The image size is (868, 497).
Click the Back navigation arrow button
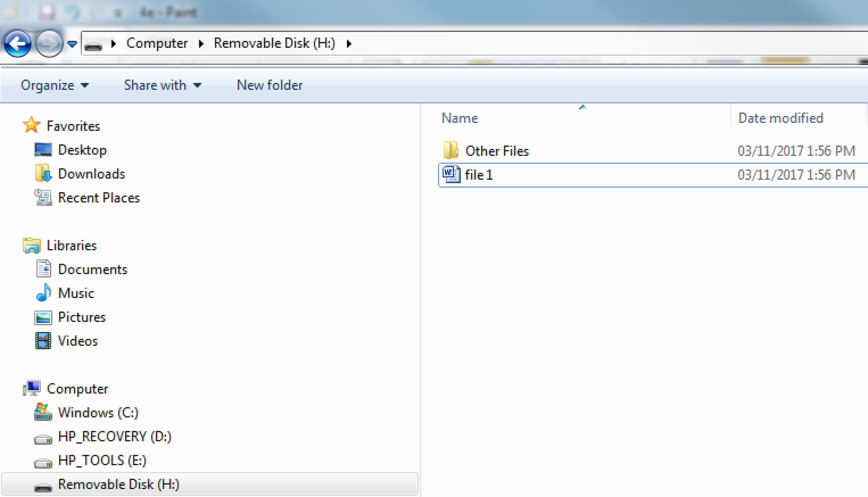tap(17, 43)
